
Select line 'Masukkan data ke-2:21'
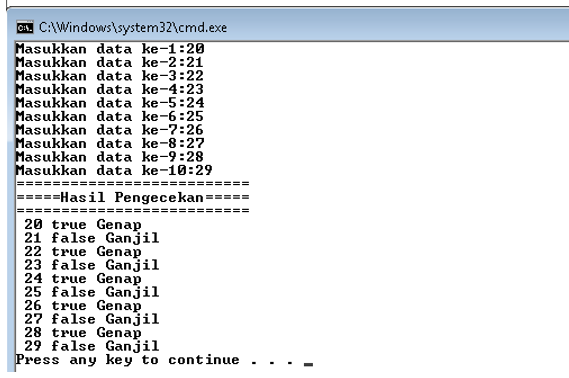[109, 62]
